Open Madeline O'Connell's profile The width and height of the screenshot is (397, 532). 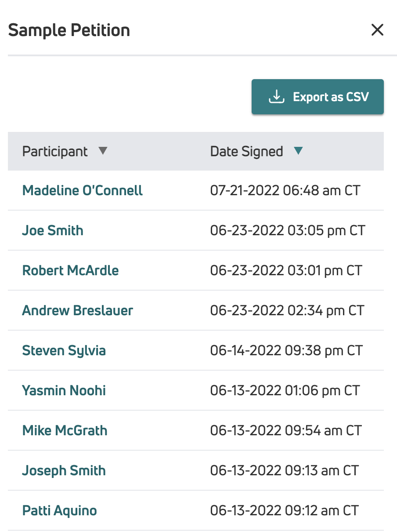point(83,190)
